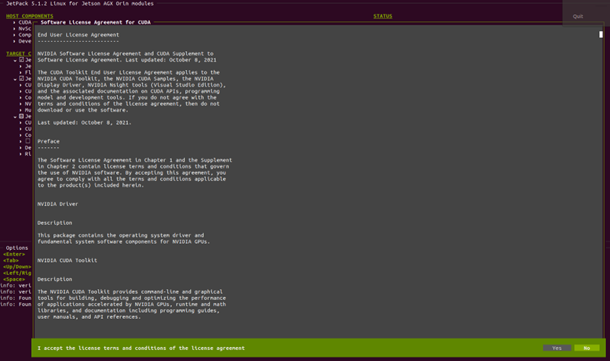Click Quit in the top right corner
The width and height of the screenshot is (610, 361).
point(578,16)
